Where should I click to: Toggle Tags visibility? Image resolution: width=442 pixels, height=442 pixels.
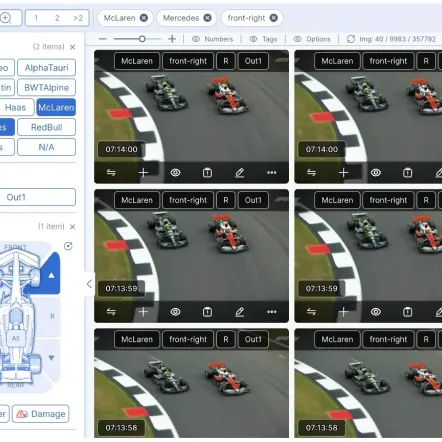[x=263, y=39]
